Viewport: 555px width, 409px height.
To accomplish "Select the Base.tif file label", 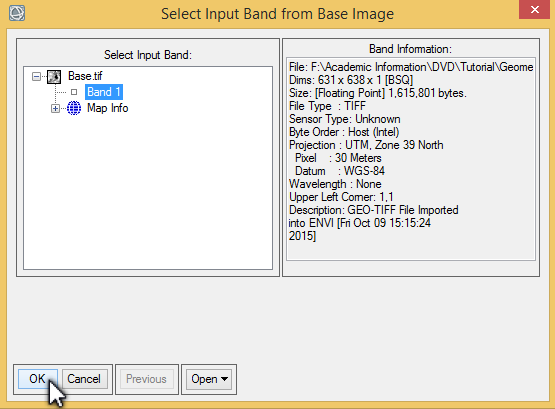I will tap(85, 76).
